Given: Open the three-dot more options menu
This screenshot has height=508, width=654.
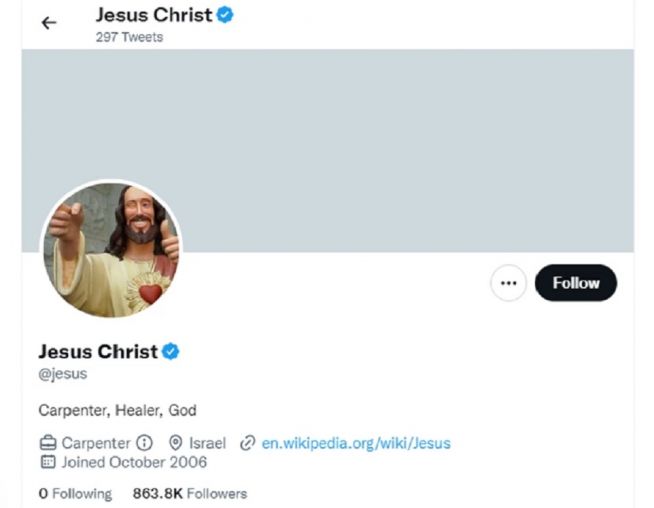Looking at the screenshot, I should (508, 283).
